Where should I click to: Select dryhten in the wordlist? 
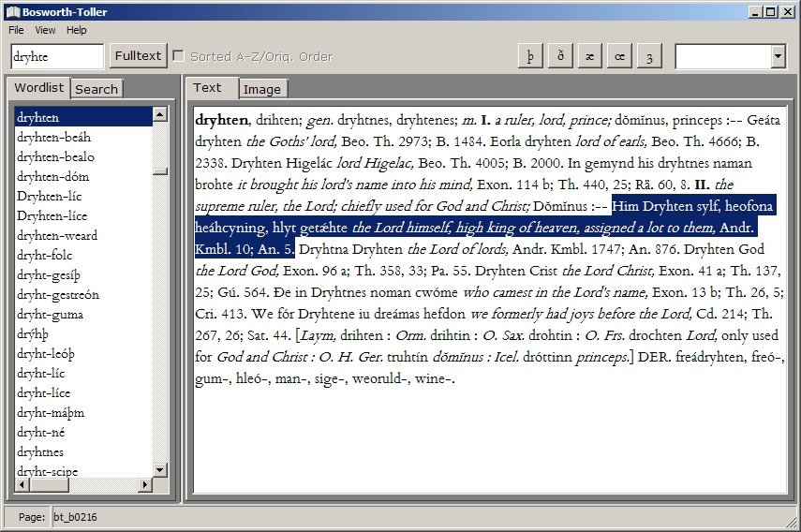click(83, 117)
